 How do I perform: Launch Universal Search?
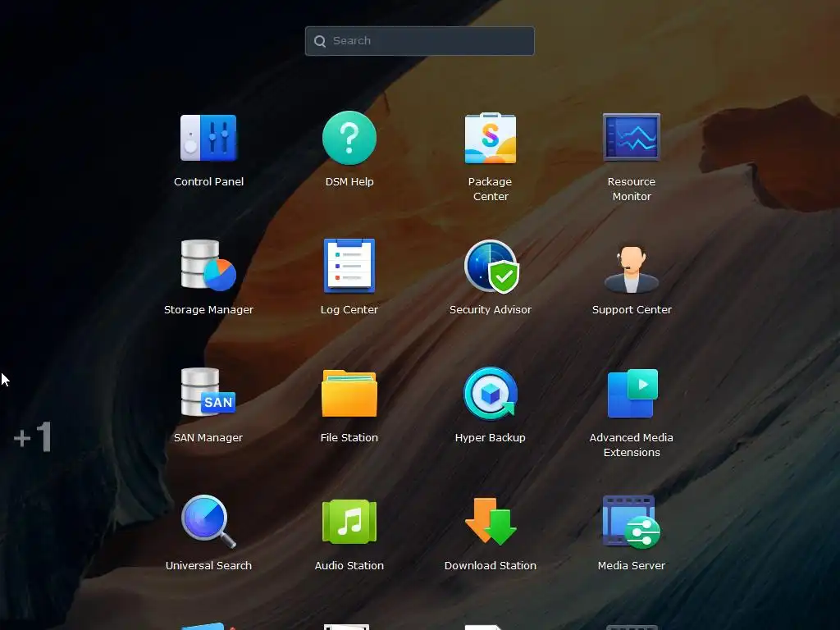tap(208, 522)
